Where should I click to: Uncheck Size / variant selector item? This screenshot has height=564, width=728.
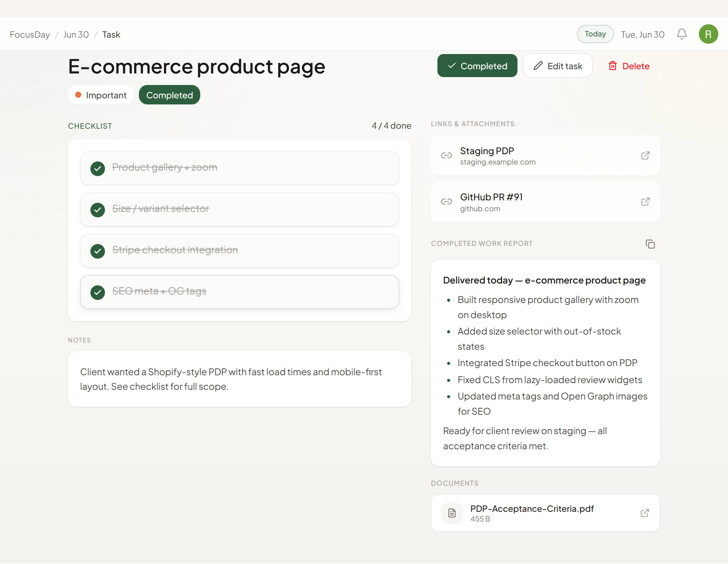pyautogui.click(x=98, y=210)
